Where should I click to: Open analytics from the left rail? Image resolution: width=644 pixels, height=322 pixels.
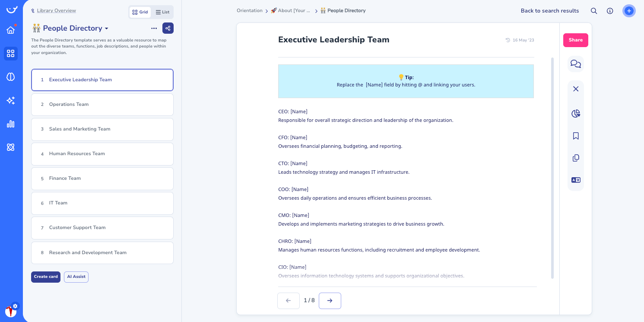11,124
